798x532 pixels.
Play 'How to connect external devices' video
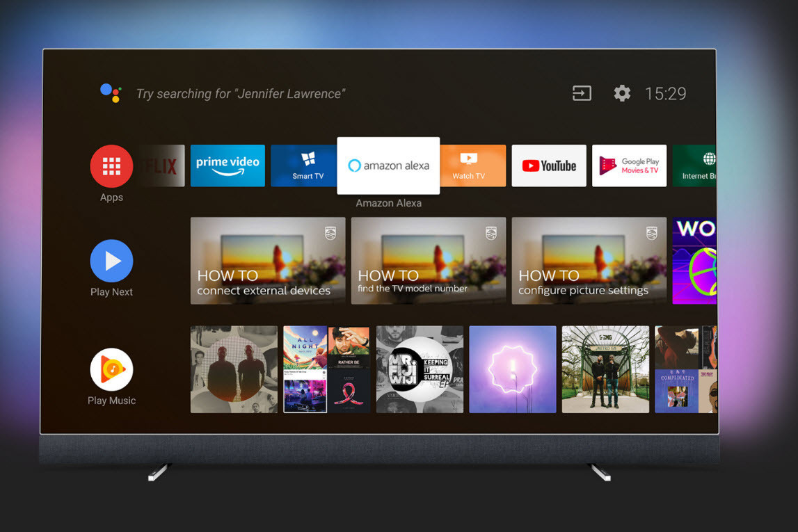click(268, 261)
